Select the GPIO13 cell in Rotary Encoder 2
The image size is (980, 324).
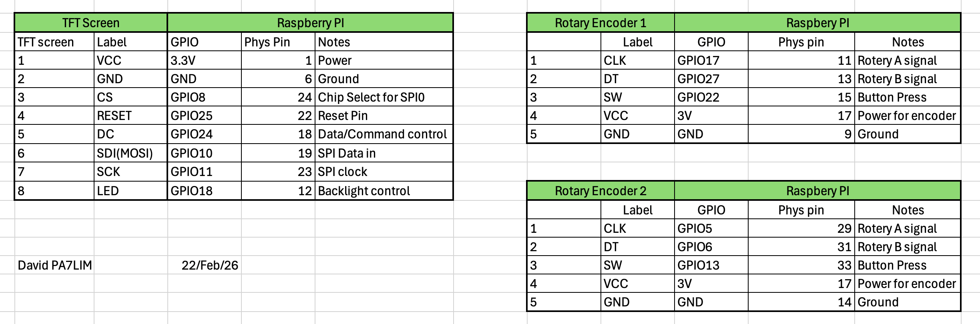pyautogui.click(x=711, y=265)
